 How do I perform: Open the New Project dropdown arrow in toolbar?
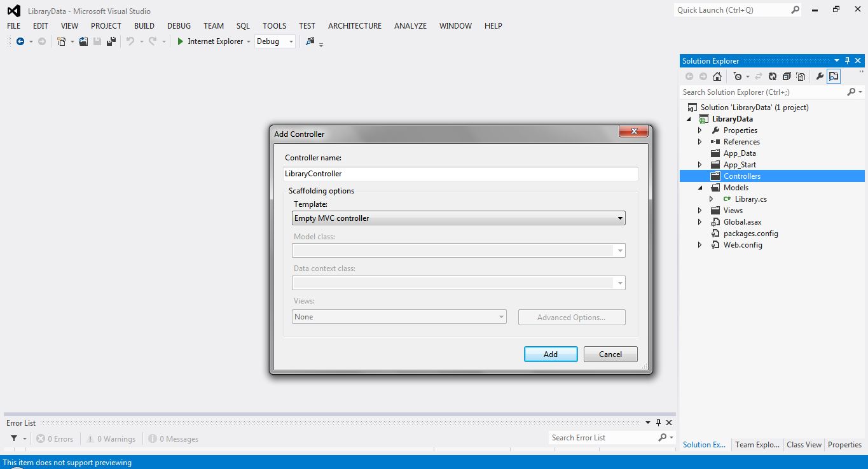72,42
